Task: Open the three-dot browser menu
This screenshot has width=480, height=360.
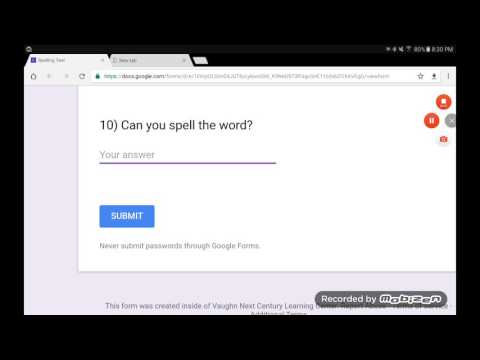Action: click(448, 76)
